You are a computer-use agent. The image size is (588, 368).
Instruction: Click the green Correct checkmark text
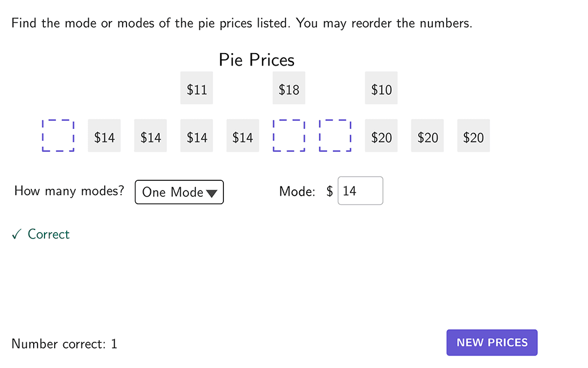(x=40, y=234)
